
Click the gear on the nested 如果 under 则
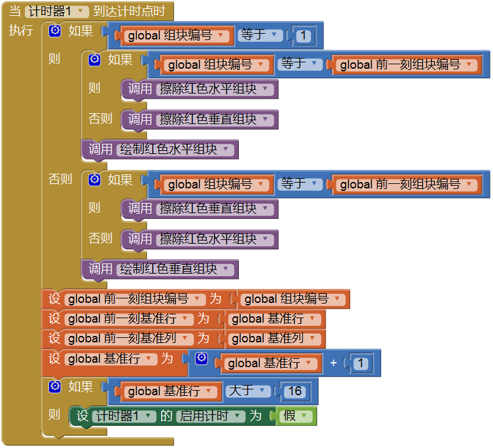pos(95,60)
